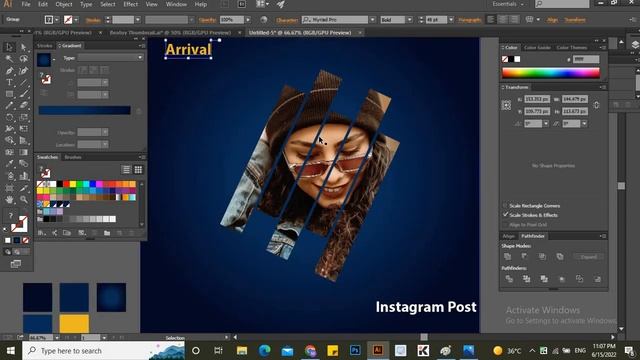The height and width of the screenshot is (360, 640).
Task: Click the Expand button in Pathfinder
Action: pyautogui.click(x=588, y=257)
